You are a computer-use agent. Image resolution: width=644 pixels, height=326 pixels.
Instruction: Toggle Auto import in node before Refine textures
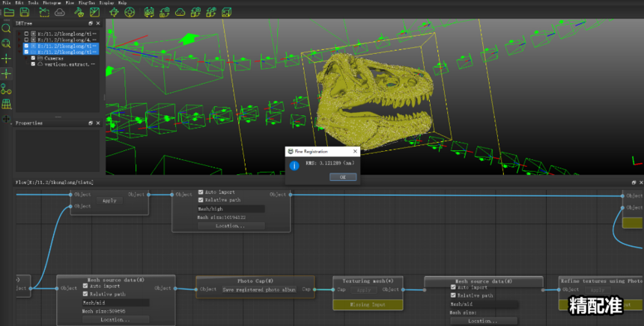pyautogui.click(x=453, y=287)
